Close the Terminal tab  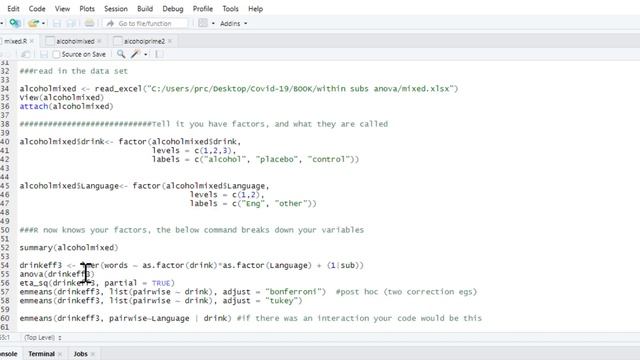coord(60,354)
